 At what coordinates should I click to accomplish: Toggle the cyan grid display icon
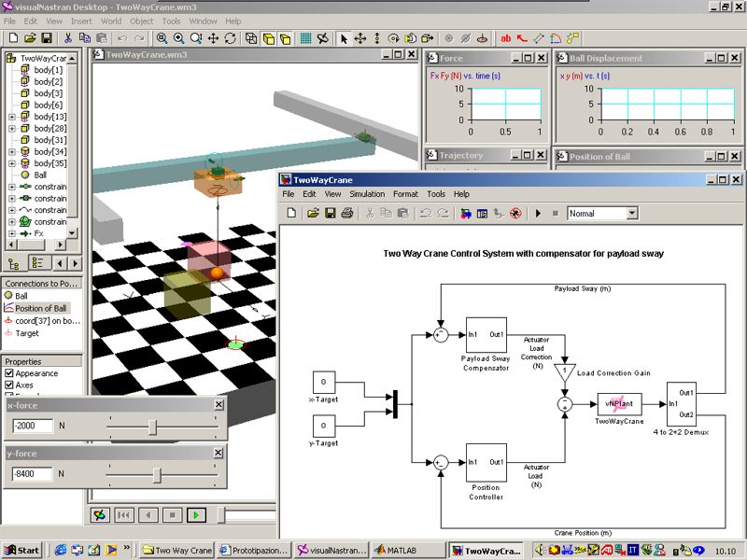tap(306, 38)
